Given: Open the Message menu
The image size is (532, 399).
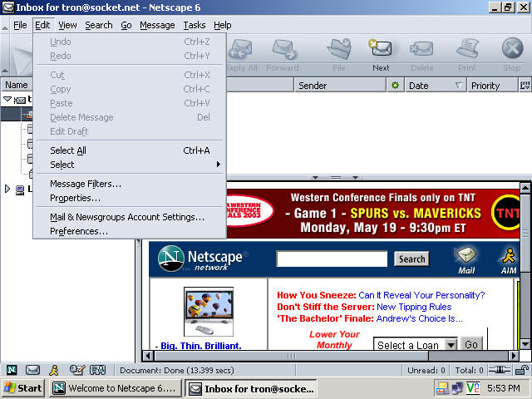Looking at the screenshot, I should (157, 25).
